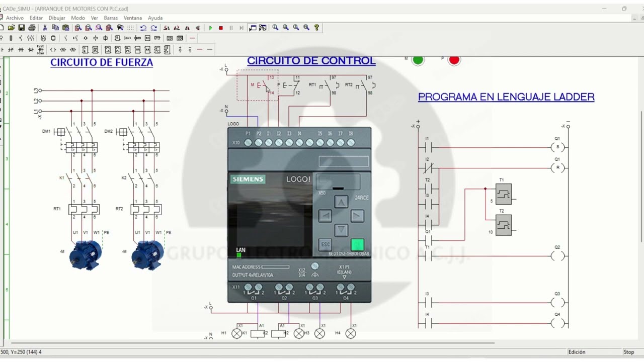Click the right arrow key on LOGO!
Image resolution: width=644 pixels, height=362 pixels.
(x=357, y=216)
